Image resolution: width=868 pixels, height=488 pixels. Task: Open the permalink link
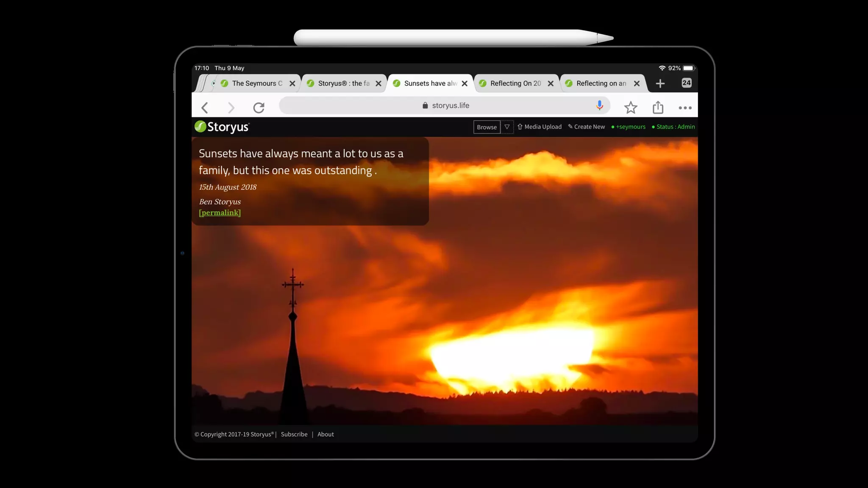coord(220,213)
